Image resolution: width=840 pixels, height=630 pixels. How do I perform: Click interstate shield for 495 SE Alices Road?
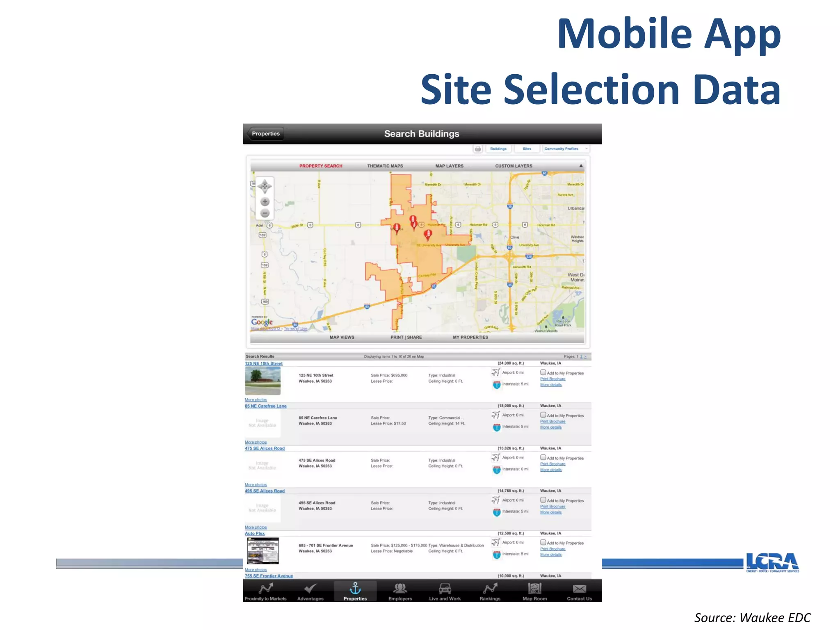coord(497,512)
